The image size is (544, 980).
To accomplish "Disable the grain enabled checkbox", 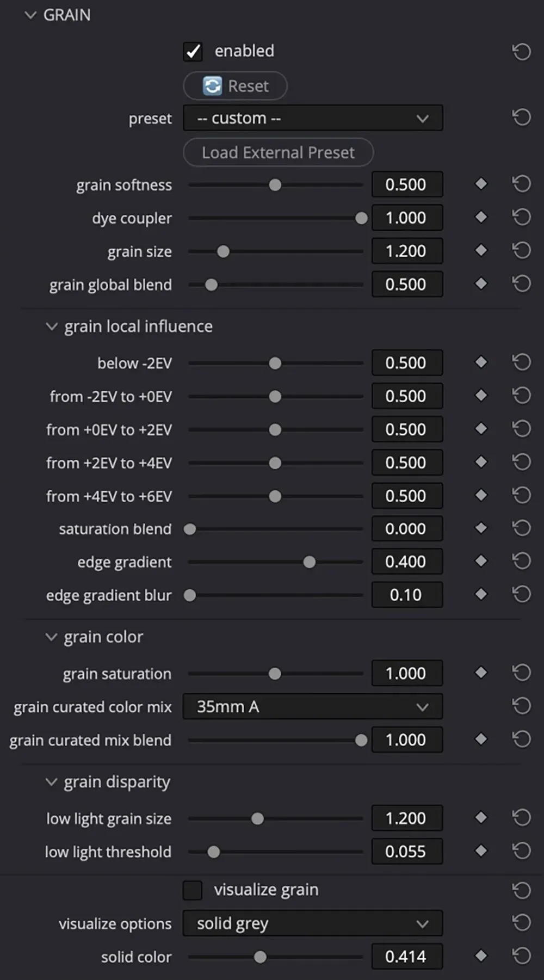I will pos(193,51).
